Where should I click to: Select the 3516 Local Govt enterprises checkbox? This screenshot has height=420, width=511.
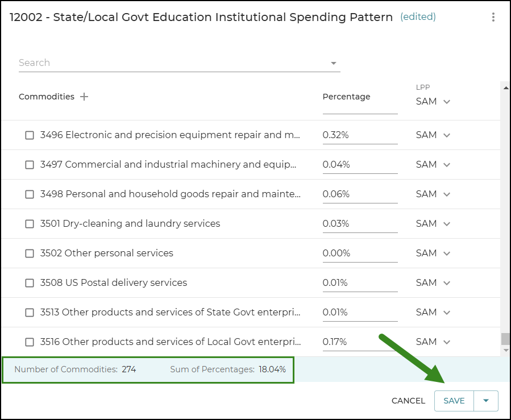click(x=30, y=342)
